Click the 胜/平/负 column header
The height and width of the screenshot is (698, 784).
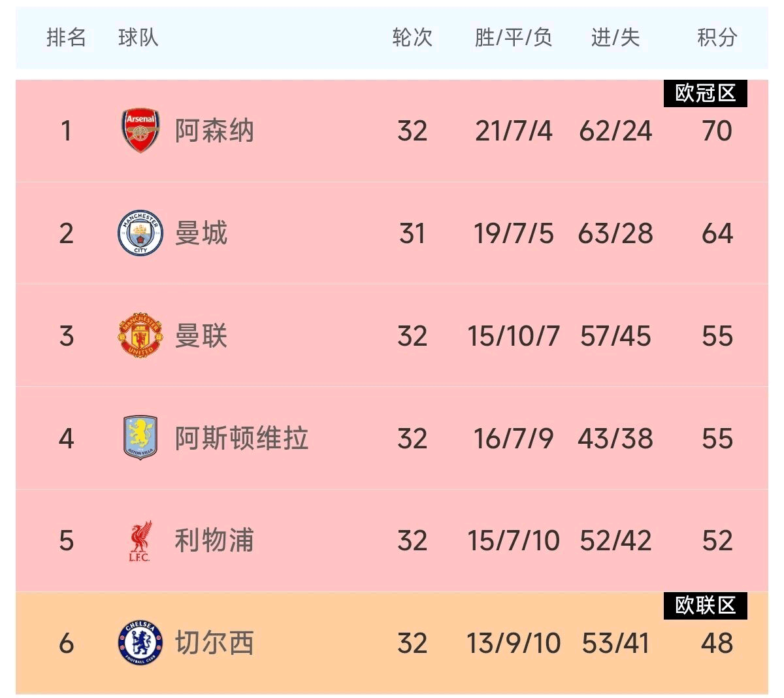click(514, 38)
